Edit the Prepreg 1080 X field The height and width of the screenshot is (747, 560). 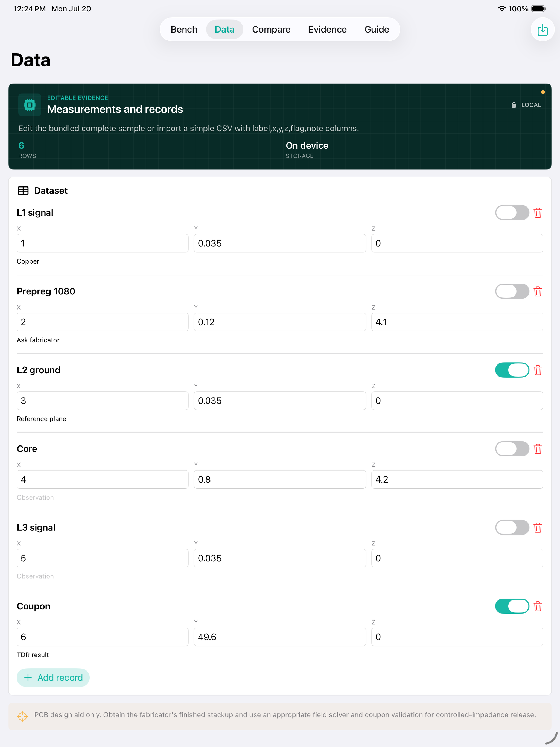[103, 322]
